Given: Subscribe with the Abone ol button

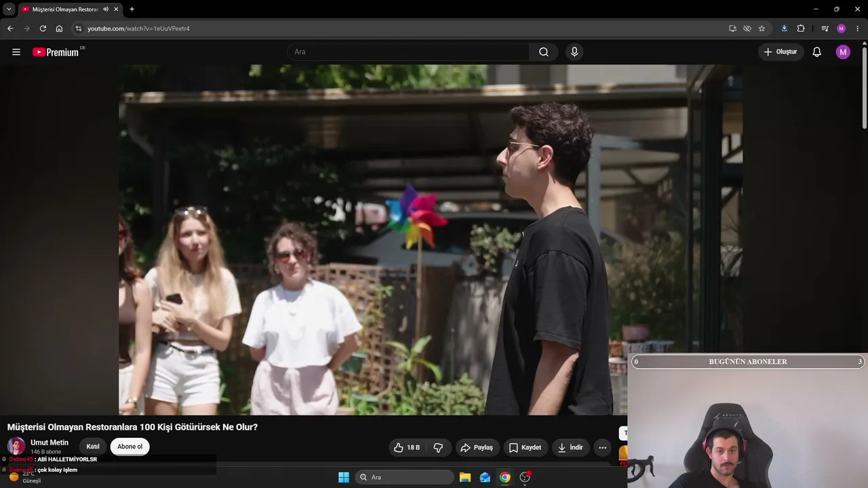Looking at the screenshot, I should 130,447.
